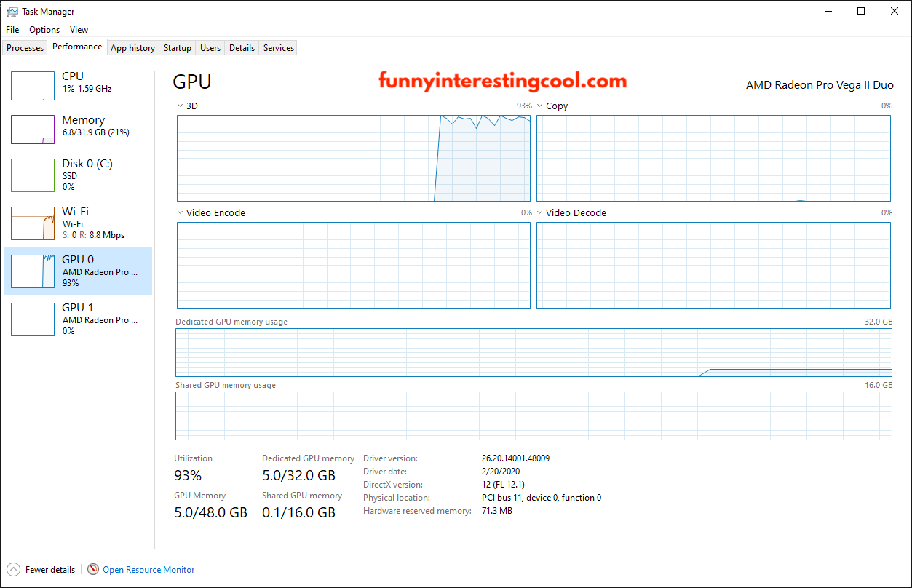Viewport: 912px width, 588px height.
Task: Click the Resource Monitor gauge icon
Action: point(93,570)
